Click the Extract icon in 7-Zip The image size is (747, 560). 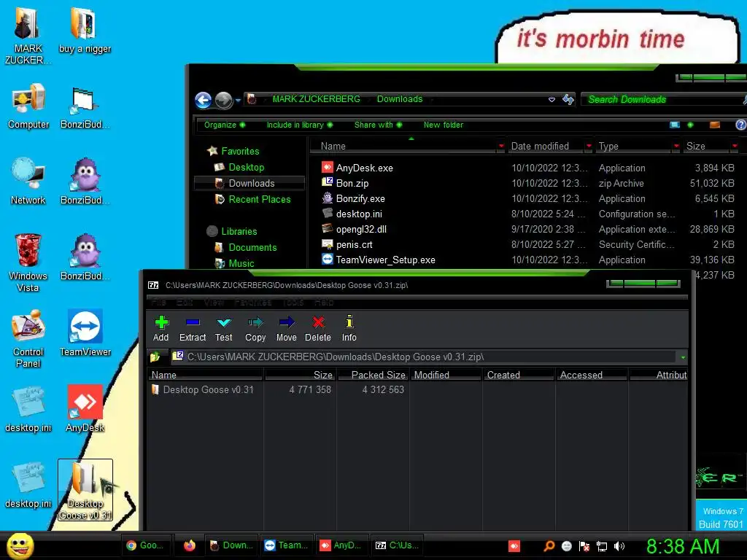(193, 328)
